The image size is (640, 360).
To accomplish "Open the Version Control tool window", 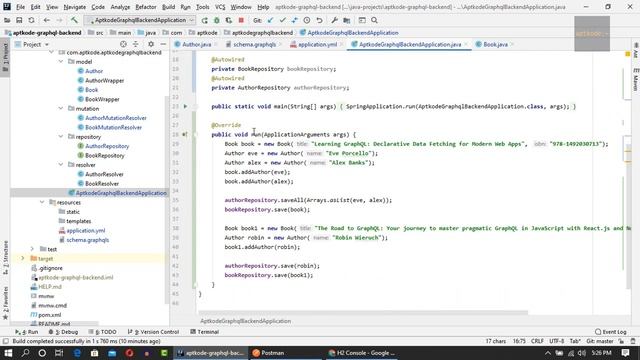I will 153,332.
